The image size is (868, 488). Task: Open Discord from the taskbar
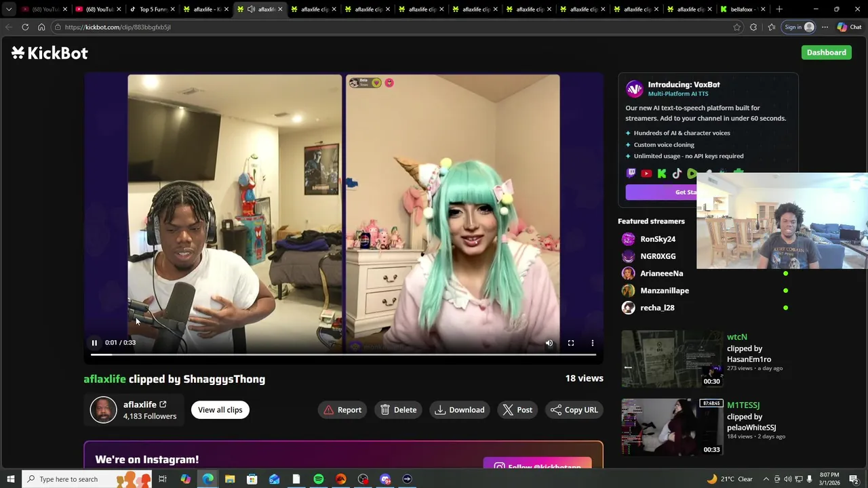point(385,479)
